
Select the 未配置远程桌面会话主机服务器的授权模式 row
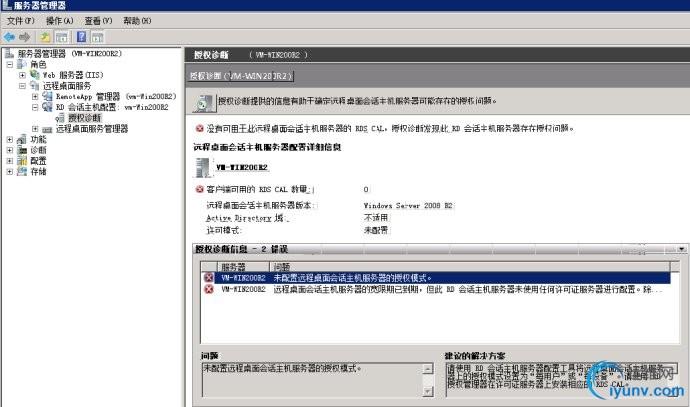point(436,278)
